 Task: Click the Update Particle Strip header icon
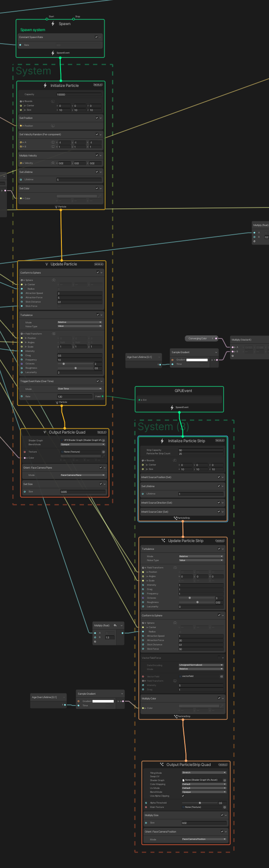tap(163, 540)
